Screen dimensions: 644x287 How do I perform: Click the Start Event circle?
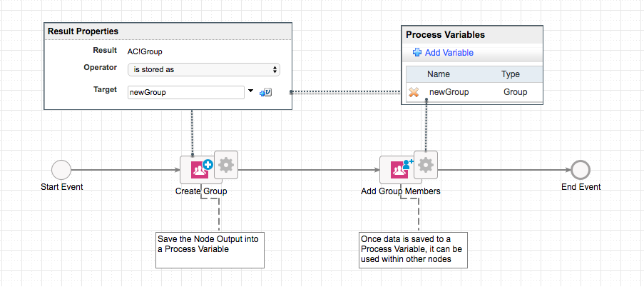point(61,170)
